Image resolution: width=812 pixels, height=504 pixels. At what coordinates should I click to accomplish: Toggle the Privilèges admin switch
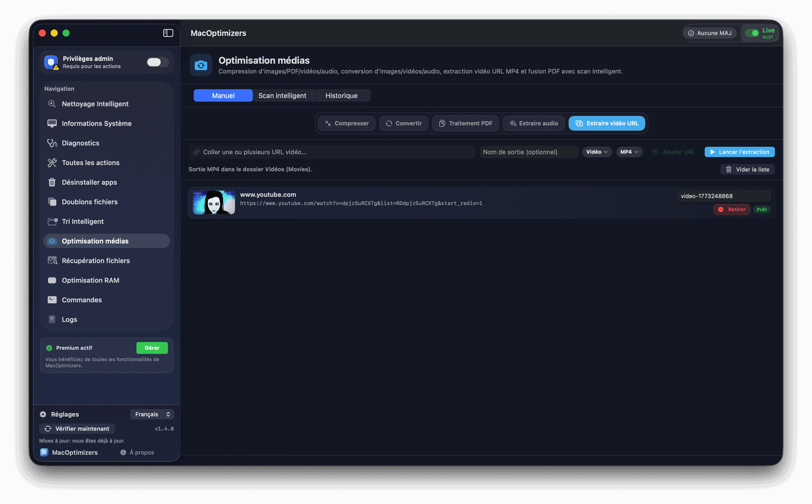tap(157, 62)
